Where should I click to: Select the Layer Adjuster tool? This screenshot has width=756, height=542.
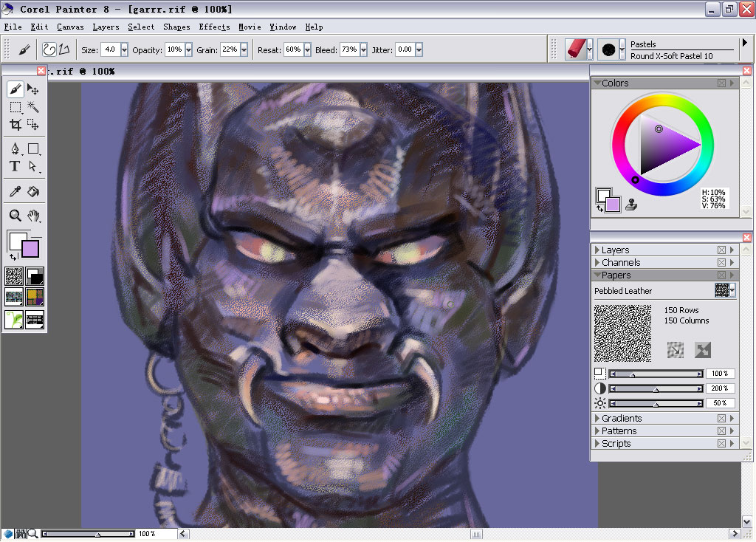32,89
